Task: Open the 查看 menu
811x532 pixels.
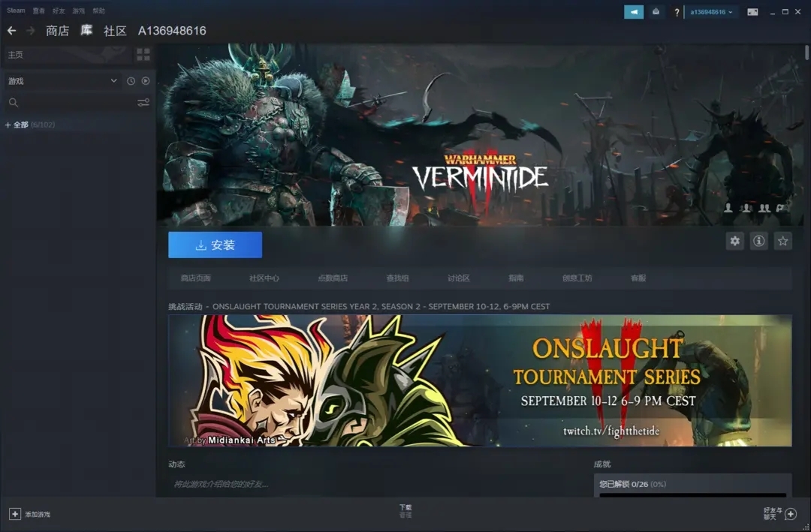Action: (x=39, y=11)
